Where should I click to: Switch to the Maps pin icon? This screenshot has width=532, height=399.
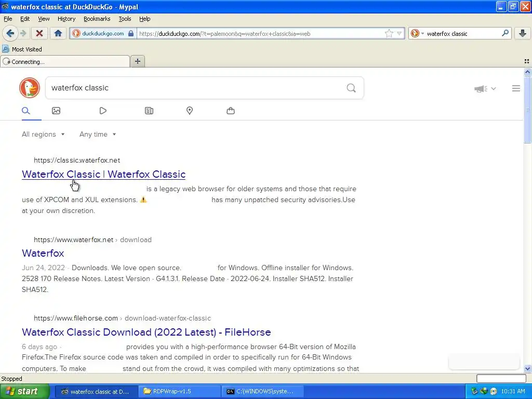click(190, 111)
